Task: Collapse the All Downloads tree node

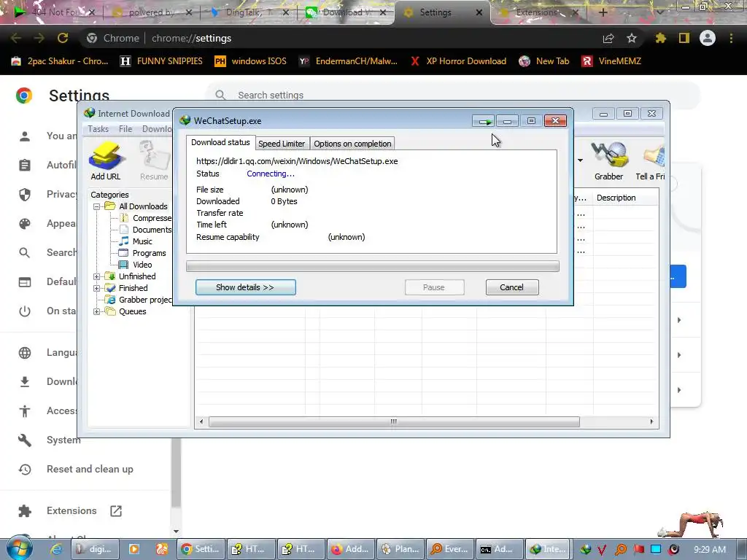Action: tap(97, 206)
